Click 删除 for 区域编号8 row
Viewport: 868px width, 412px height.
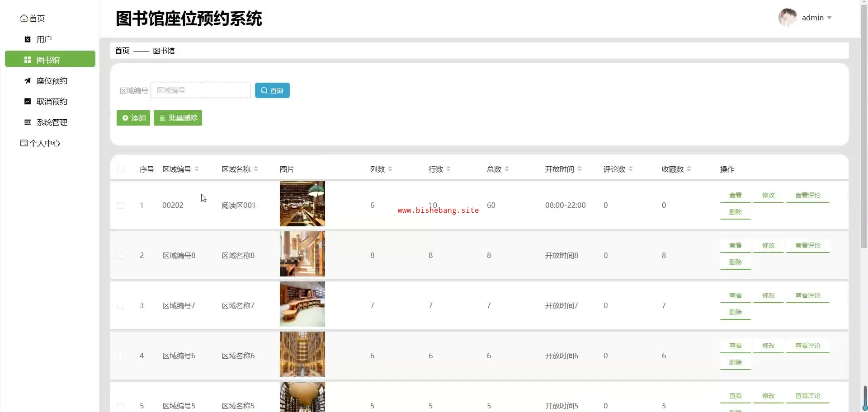tap(736, 262)
